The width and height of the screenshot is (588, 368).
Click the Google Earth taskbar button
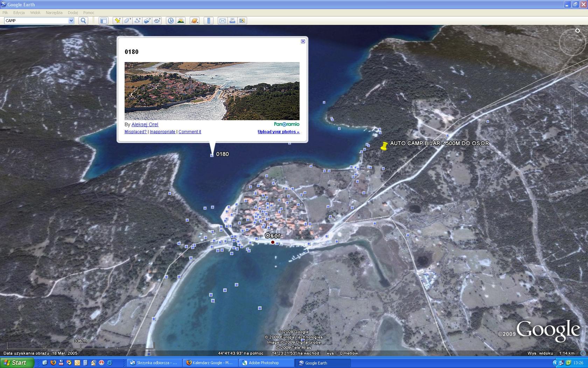point(322,363)
